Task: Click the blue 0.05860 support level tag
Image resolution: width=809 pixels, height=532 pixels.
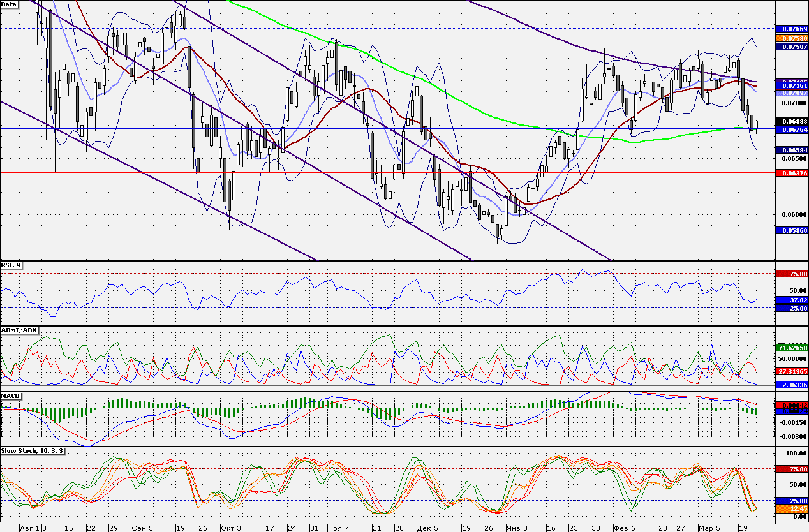Action: coord(791,230)
